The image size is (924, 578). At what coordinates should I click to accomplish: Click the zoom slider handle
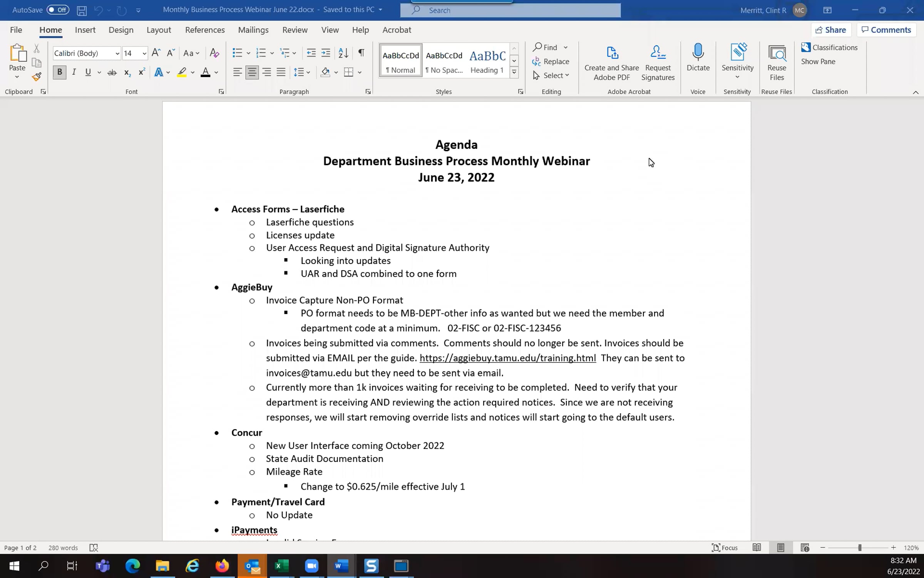pos(859,548)
